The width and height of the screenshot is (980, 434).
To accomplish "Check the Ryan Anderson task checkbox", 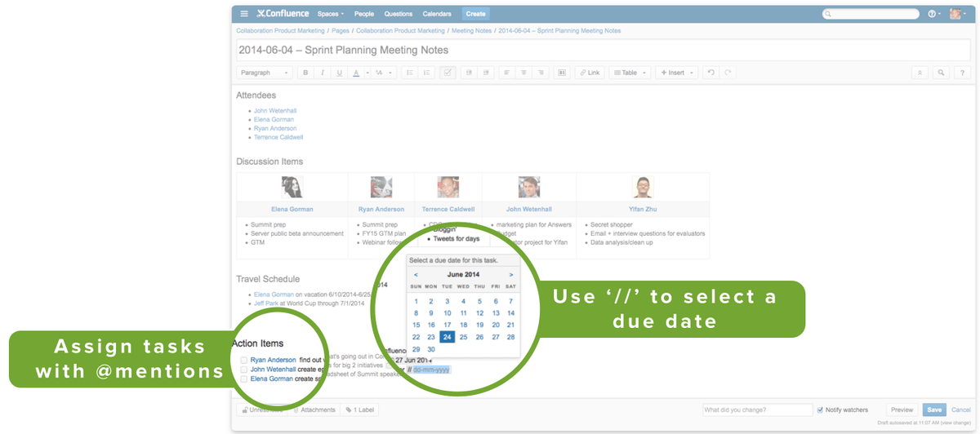I will click(243, 360).
